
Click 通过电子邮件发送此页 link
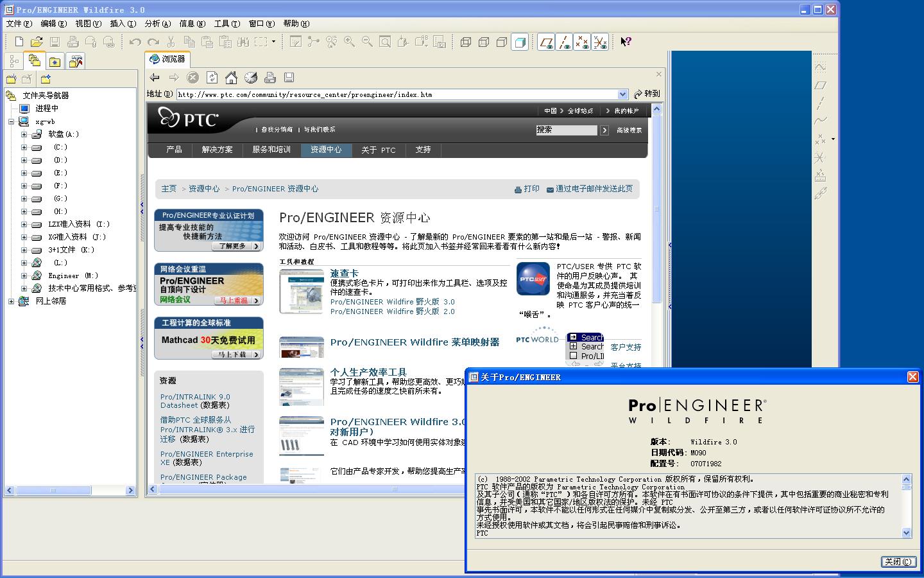pos(594,189)
